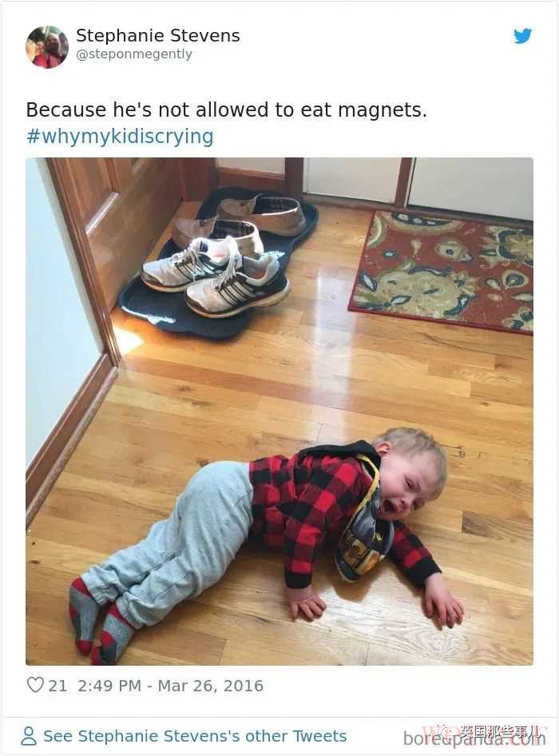The width and height of the screenshot is (559, 756).
Task: Click the heart like icon
Action: click(34, 685)
